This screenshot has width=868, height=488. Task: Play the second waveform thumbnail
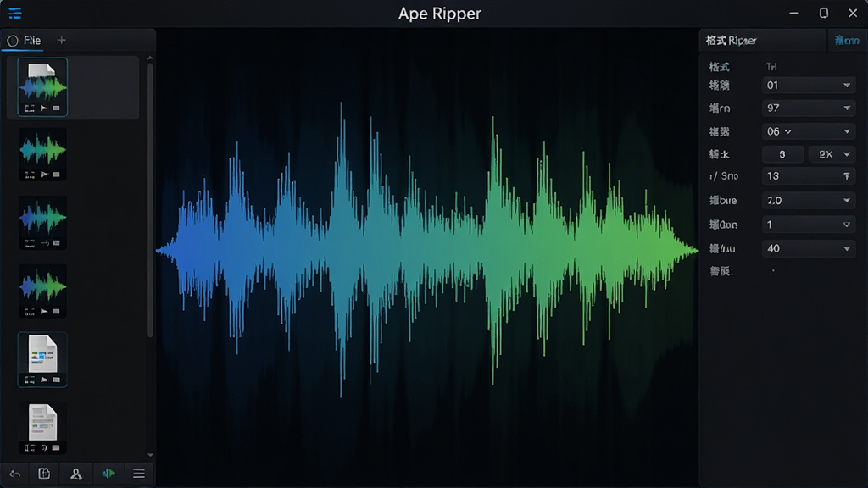coord(44,175)
